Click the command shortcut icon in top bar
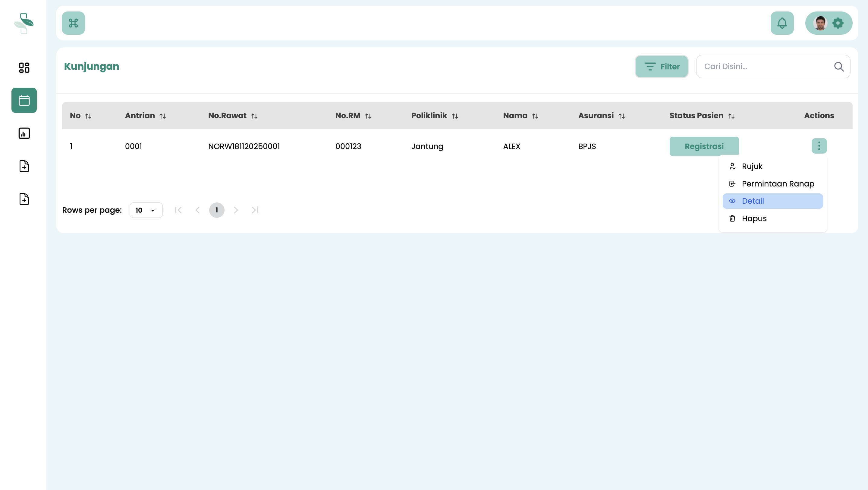This screenshot has width=868, height=490. tap(74, 23)
